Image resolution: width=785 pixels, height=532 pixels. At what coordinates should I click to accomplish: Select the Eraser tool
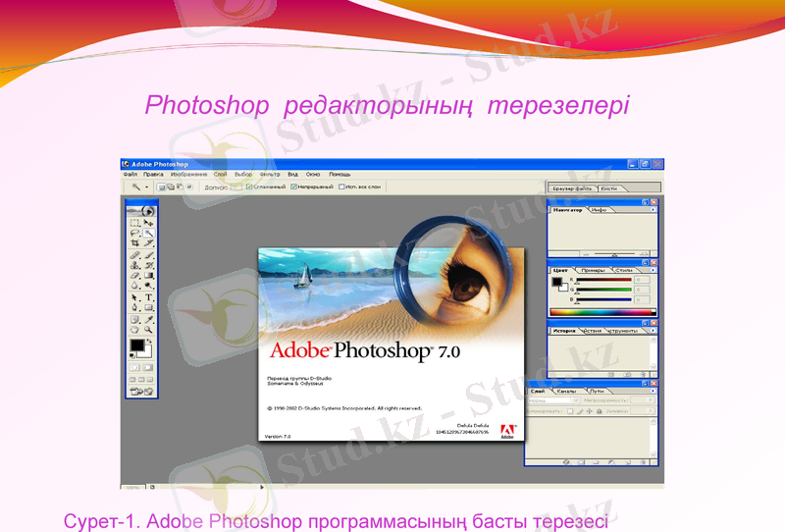pyautogui.click(x=135, y=275)
